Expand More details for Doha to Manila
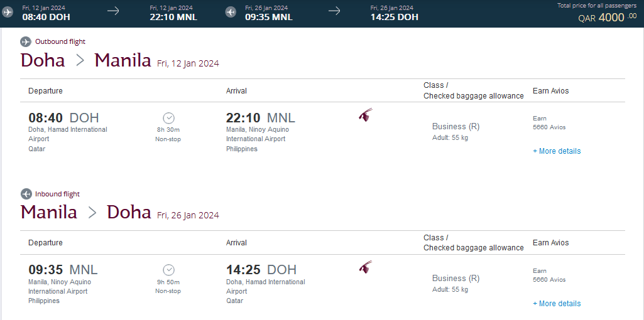The image size is (644, 320). tap(557, 151)
